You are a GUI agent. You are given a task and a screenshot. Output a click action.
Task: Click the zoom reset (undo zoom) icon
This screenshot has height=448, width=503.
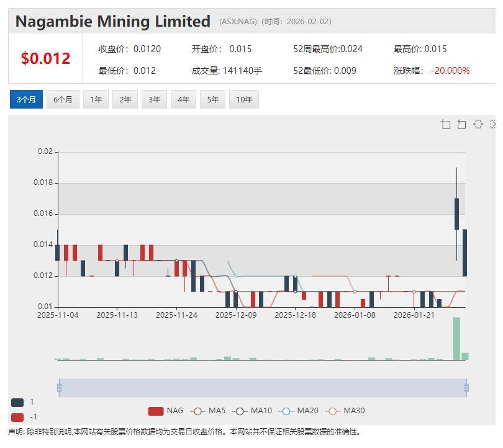461,124
